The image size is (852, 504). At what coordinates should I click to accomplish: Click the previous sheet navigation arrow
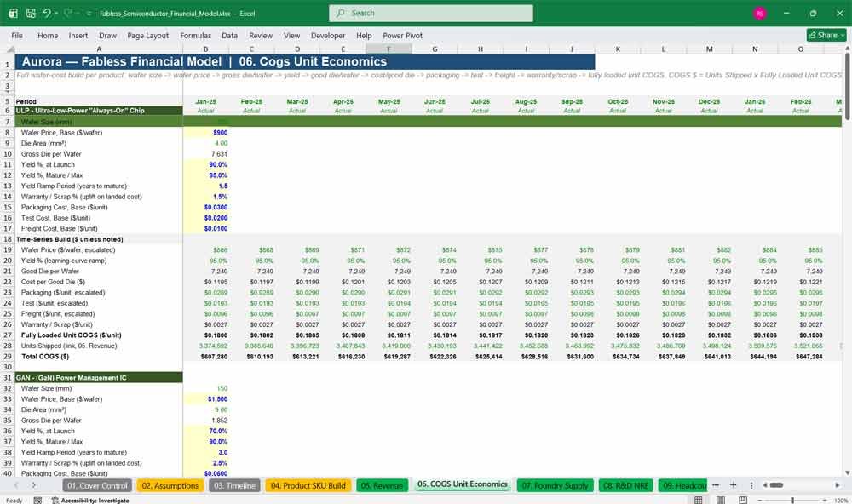click(x=15, y=485)
